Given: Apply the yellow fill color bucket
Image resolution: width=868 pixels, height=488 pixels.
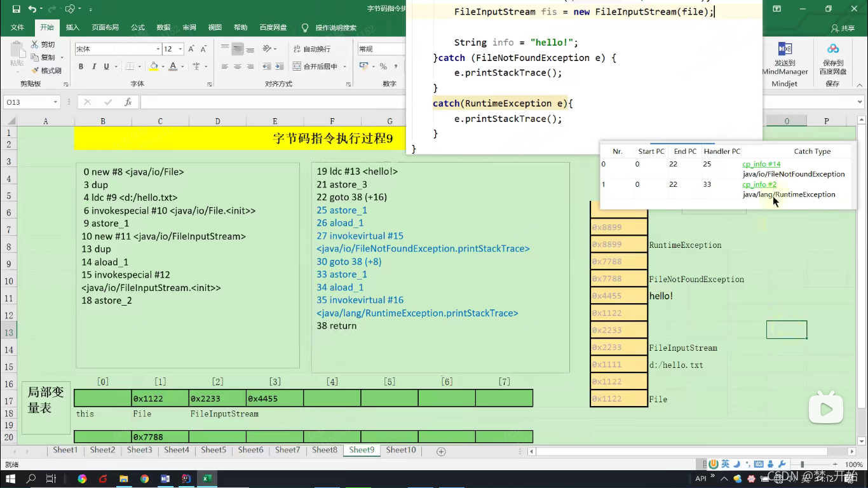Looking at the screenshot, I should 154,67.
